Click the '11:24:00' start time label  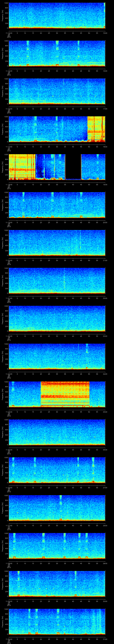point(9,412)
